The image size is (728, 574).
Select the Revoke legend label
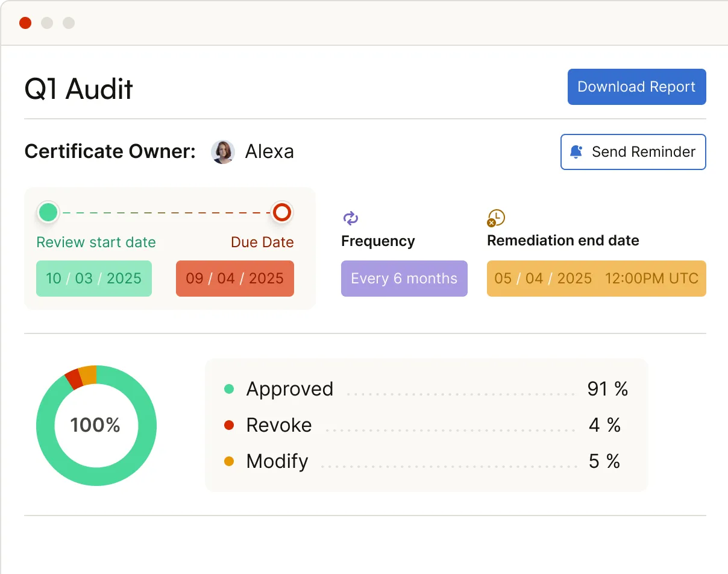[279, 425]
